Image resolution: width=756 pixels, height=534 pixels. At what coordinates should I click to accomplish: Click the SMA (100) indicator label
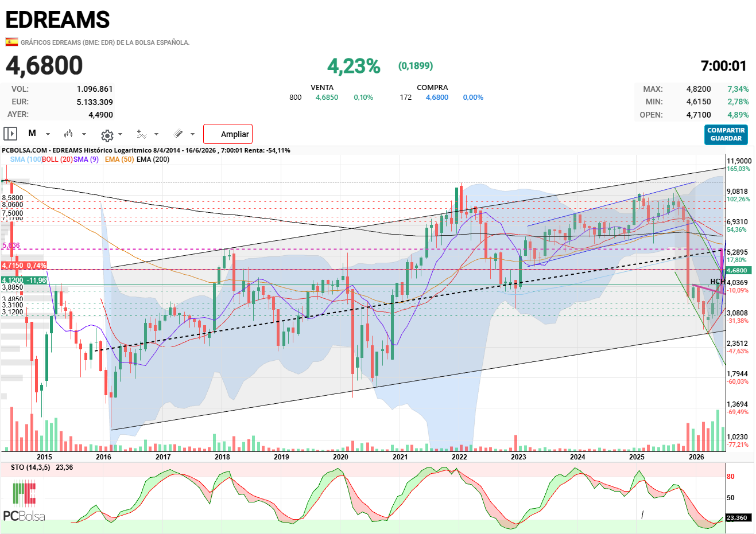pyautogui.click(x=26, y=159)
